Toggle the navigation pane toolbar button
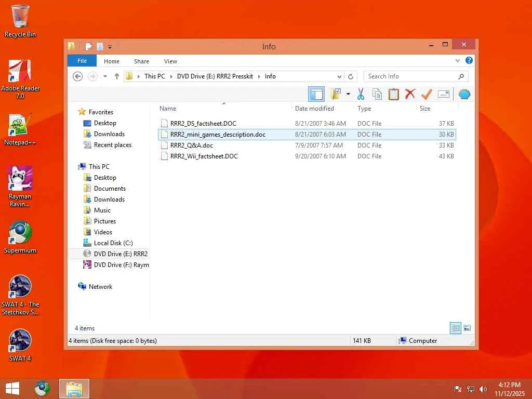The width and height of the screenshot is (532, 399). tap(316, 94)
